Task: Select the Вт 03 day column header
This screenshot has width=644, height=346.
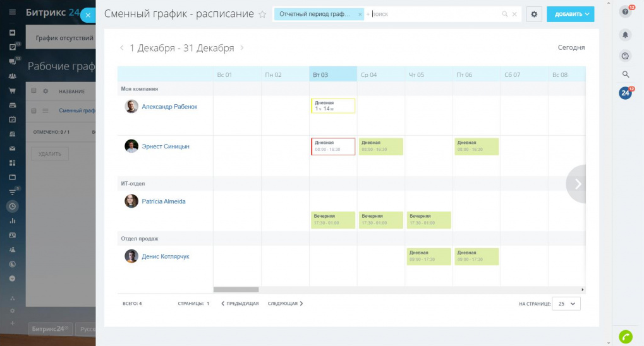Action: point(332,75)
